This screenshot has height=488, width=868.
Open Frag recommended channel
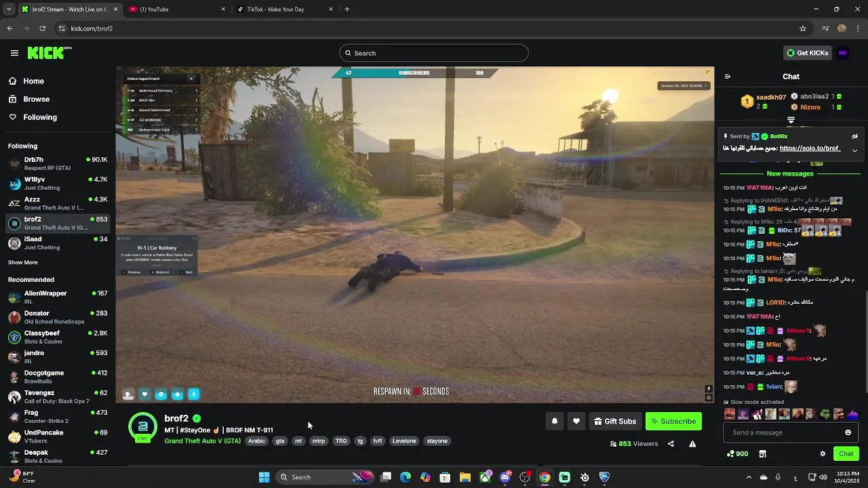point(58,416)
